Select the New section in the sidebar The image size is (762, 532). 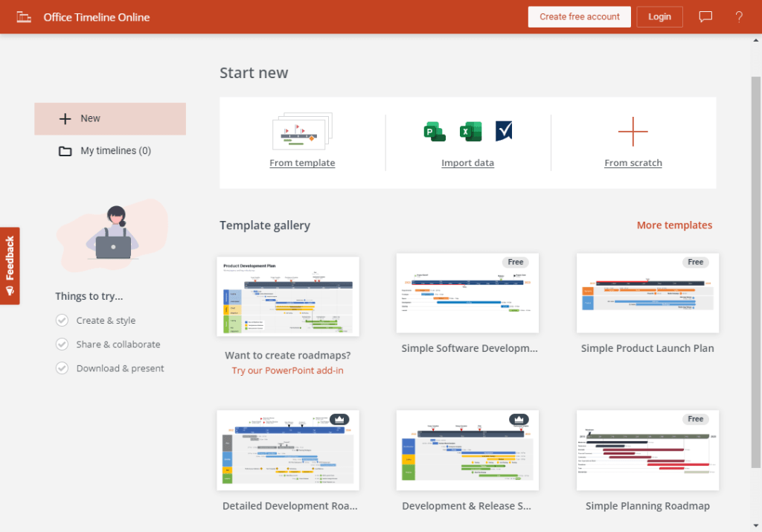[89, 118]
